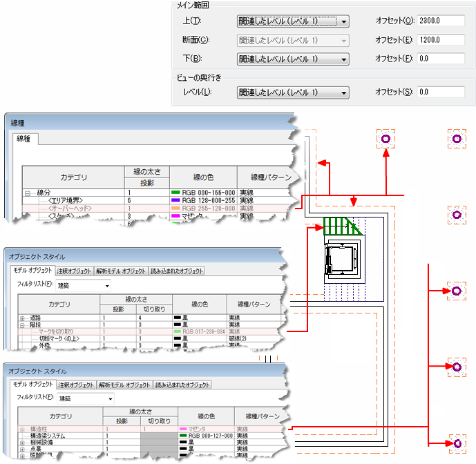476x464 pixels.
Task: Open the 上(T) level dropdown
Action: coord(293,21)
